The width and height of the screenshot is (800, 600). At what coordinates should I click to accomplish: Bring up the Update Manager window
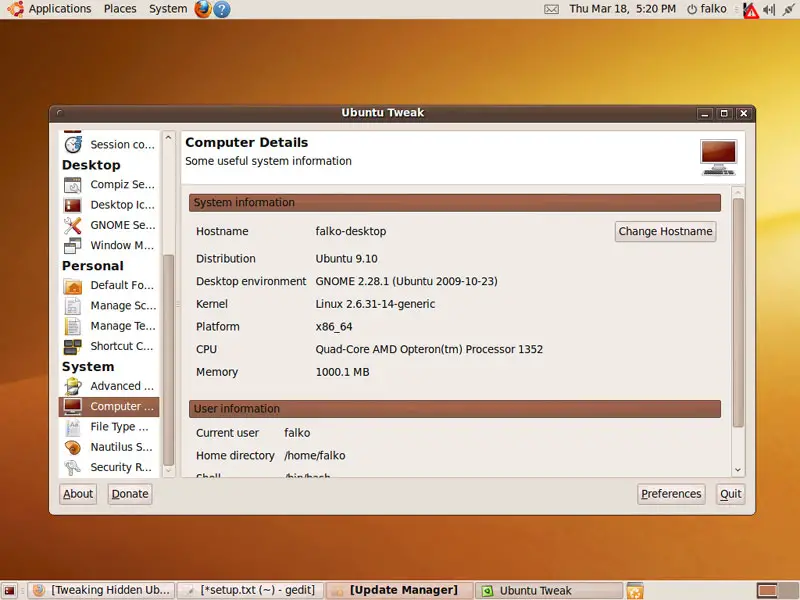pyautogui.click(x=400, y=590)
